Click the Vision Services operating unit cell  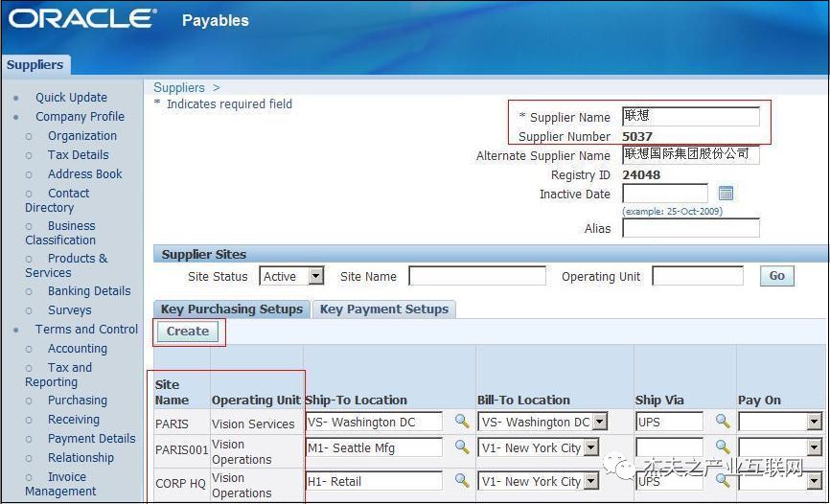[x=253, y=424]
